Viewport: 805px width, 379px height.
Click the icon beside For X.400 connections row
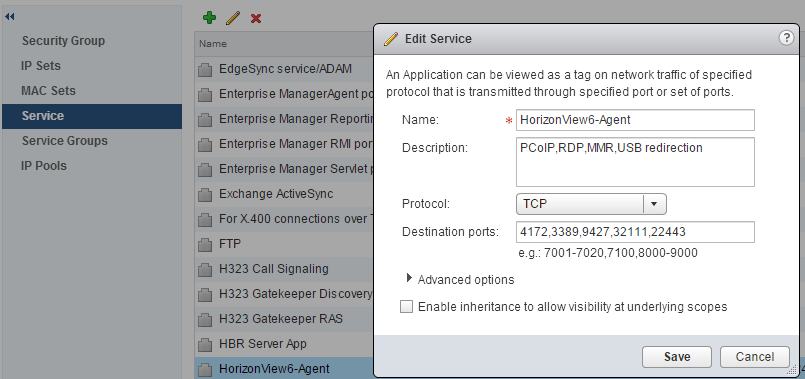(x=205, y=220)
